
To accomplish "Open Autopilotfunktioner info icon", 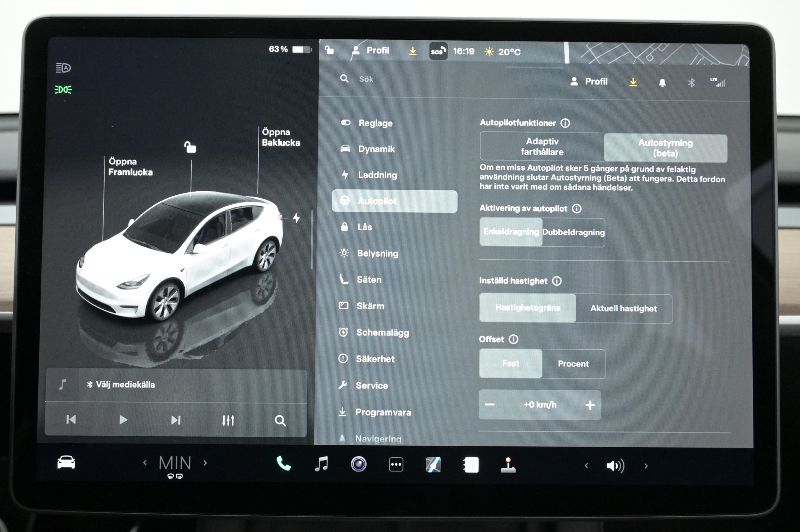I will tap(565, 123).
